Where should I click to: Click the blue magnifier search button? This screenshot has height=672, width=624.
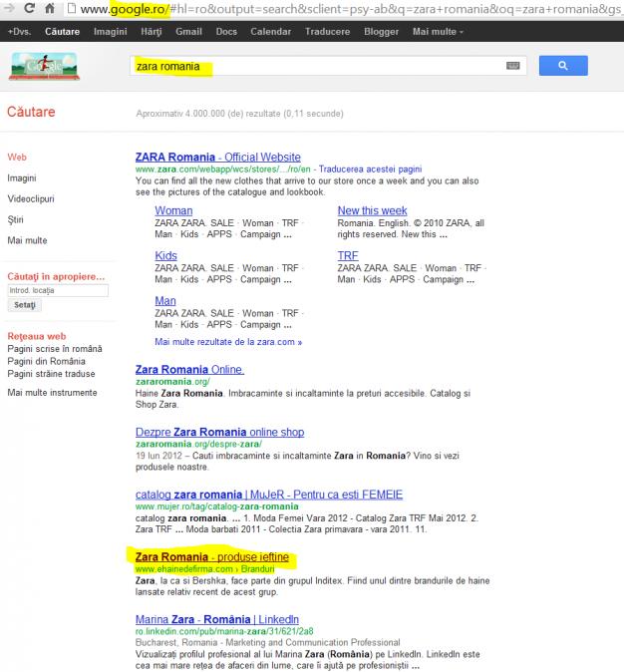(563, 66)
